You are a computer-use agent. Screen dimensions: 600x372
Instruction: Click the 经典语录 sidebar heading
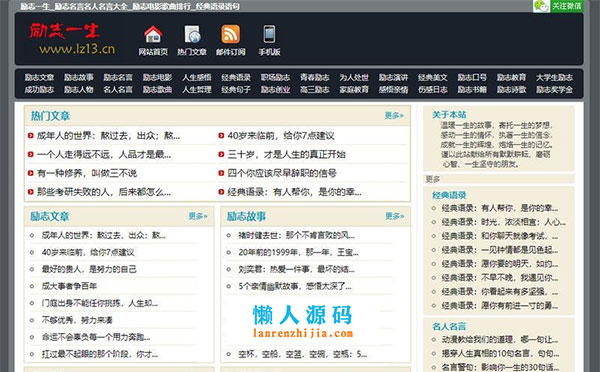449,195
